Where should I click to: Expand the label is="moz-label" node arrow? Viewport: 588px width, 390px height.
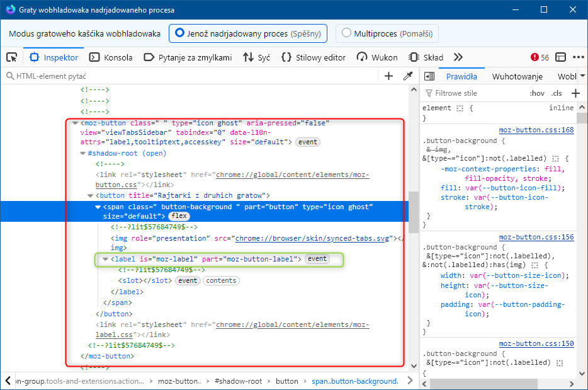105,259
